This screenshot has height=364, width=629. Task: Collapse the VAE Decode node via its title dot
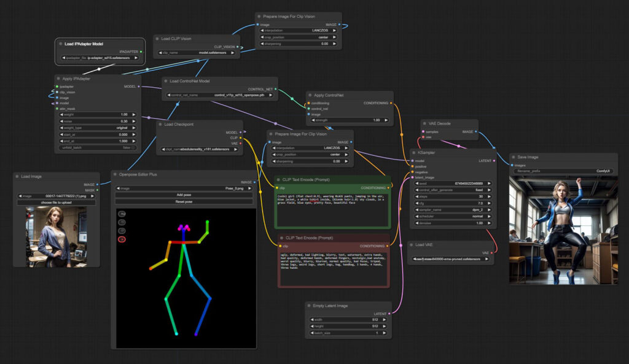coord(424,123)
